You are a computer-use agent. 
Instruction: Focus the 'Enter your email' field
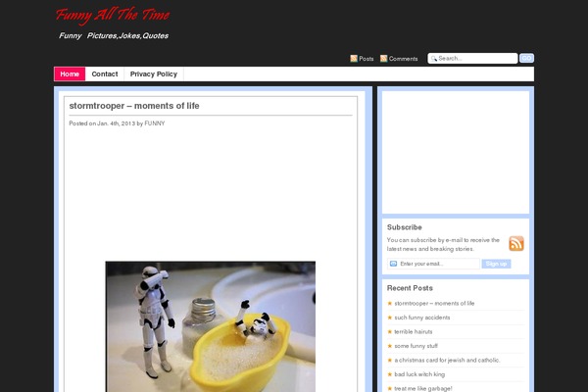point(433,264)
